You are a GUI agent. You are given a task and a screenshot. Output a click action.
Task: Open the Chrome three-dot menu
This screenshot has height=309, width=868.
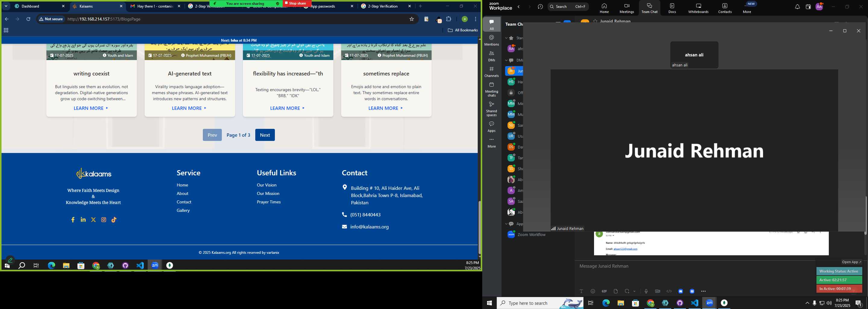(x=476, y=19)
